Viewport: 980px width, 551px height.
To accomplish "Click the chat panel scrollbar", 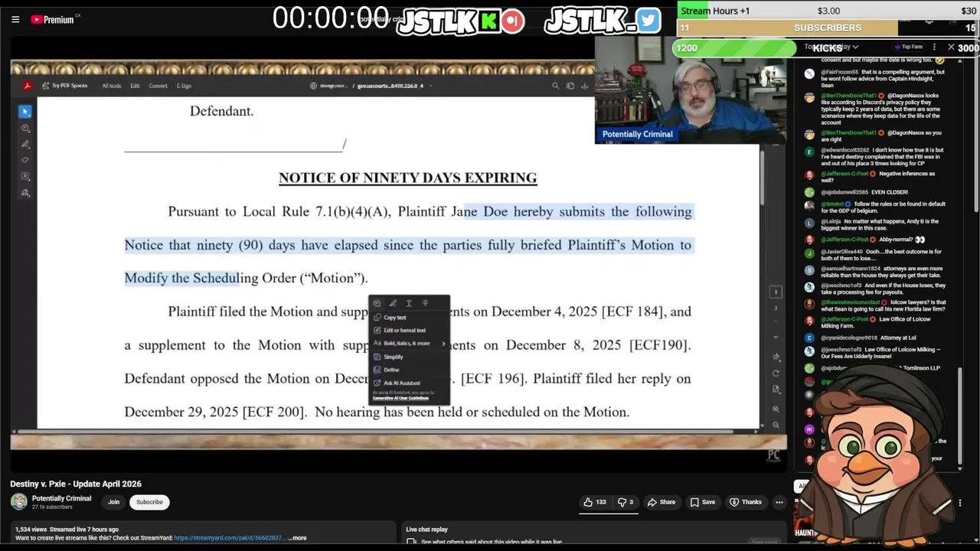I will pos(960,417).
